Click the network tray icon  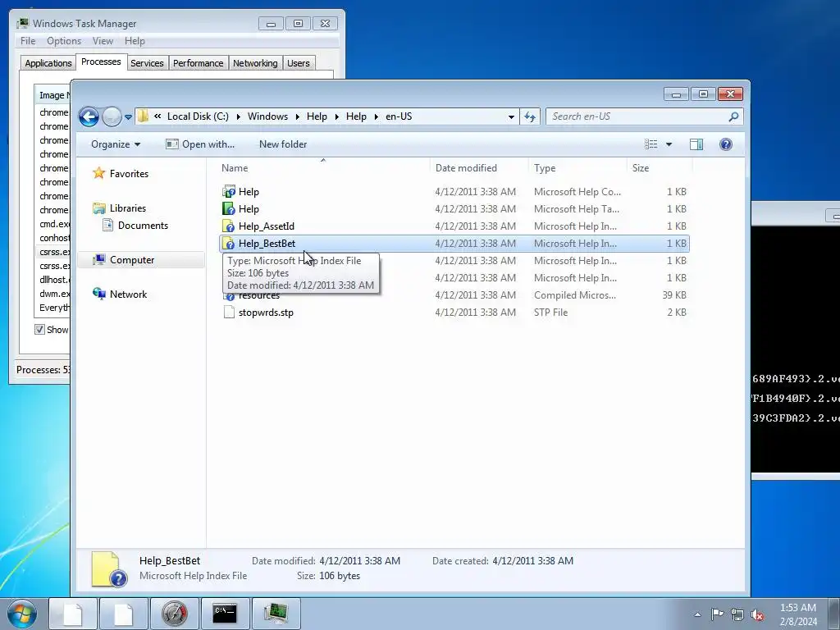coord(737,614)
